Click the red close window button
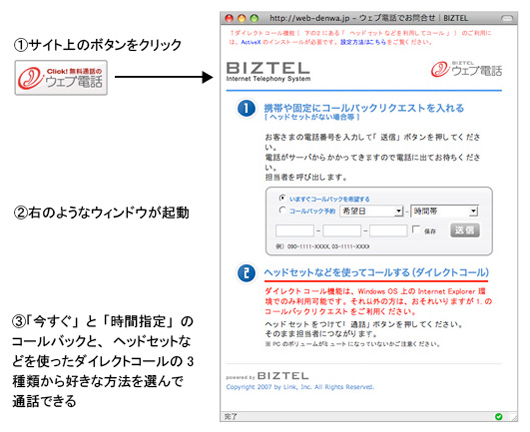The width and height of the screenshot is (530, 432). 229,19
